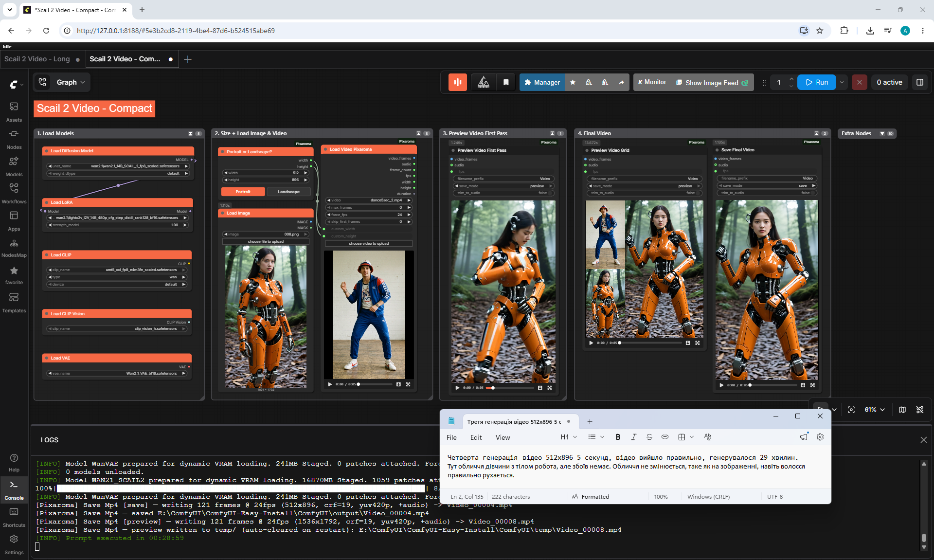Toggle the right side panel icon
This screenshot has height=560, width=934.
click(919, 82)
